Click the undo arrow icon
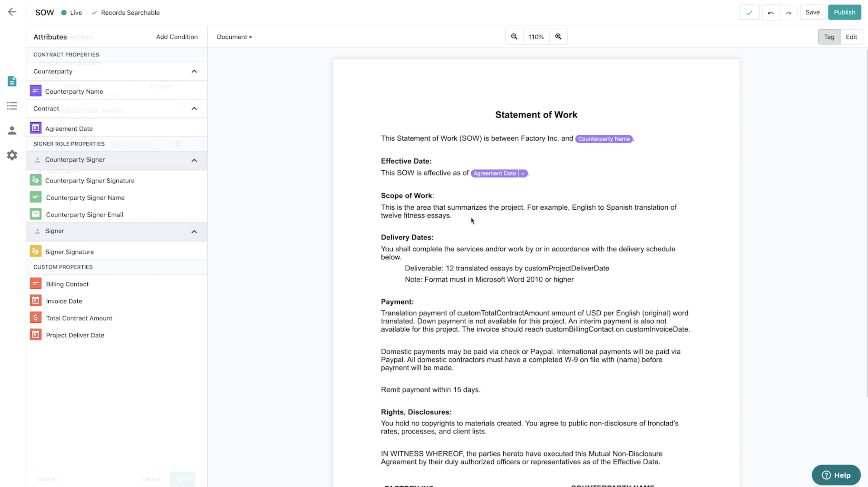Screen dimensions: 868x487 pos(770,13)
